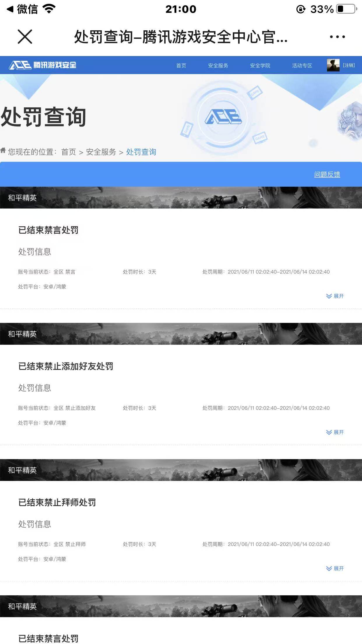Open the 问题反馈 feedback link

[327, 174]
